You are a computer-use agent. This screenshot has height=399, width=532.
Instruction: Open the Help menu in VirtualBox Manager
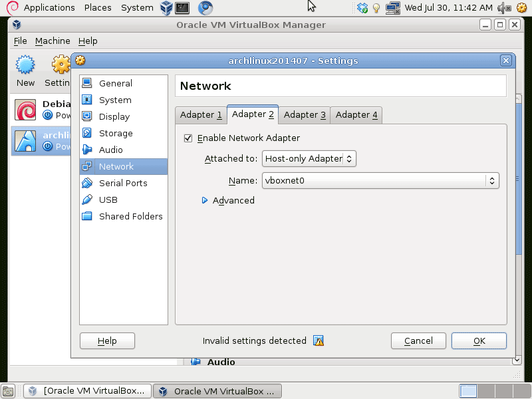point(88,41)
